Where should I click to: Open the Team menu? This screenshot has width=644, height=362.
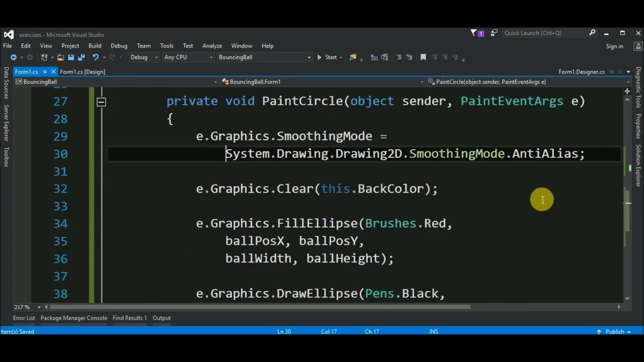143,46
